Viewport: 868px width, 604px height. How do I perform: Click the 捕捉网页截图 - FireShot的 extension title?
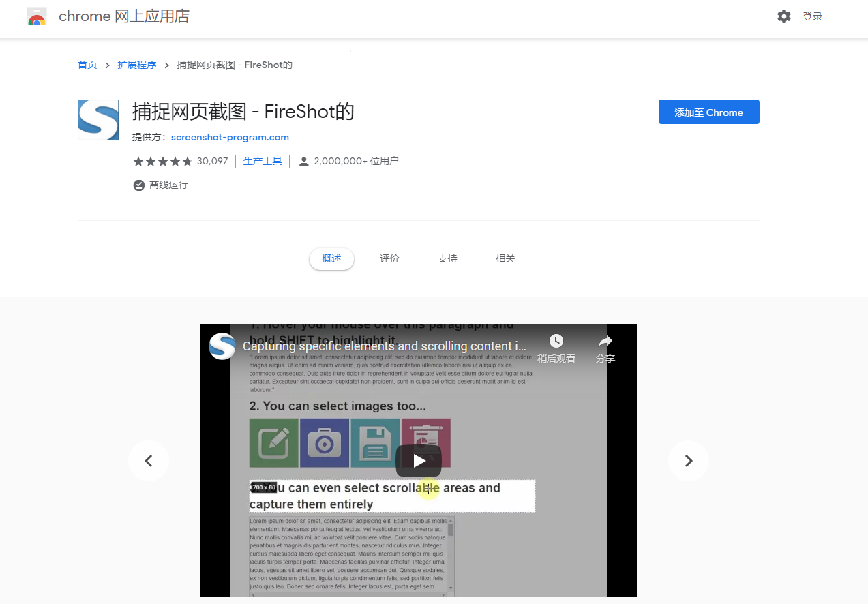click(x=243, y=111)
